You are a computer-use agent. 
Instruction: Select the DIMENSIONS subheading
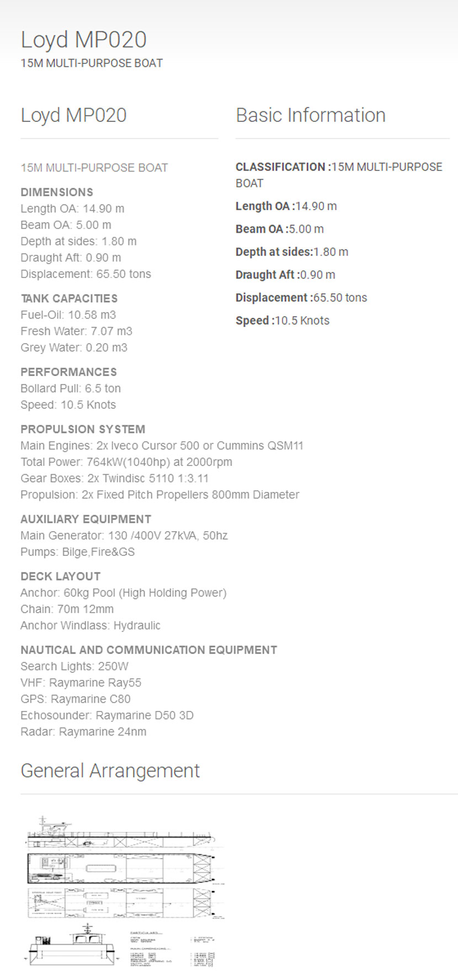pyautogui.click(x=57, y=192)
